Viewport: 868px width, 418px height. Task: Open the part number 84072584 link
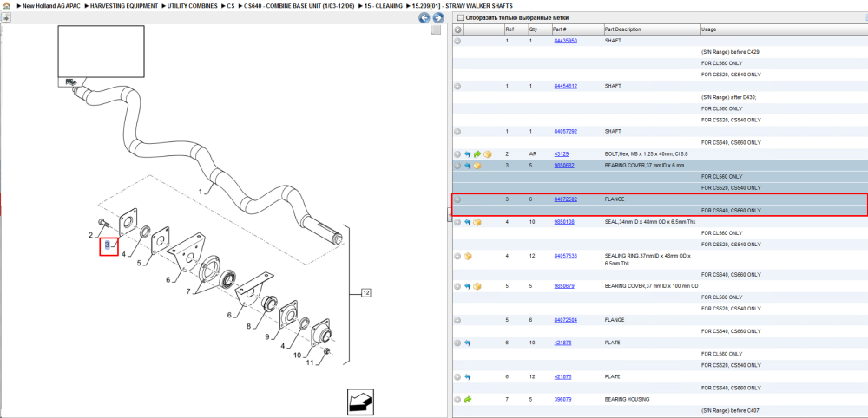566,320
